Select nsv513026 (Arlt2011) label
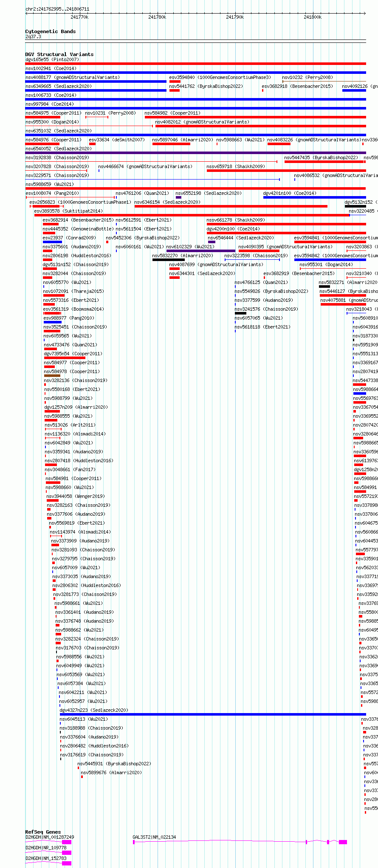Viewport: 378px width, 868px height. point(70,425)
